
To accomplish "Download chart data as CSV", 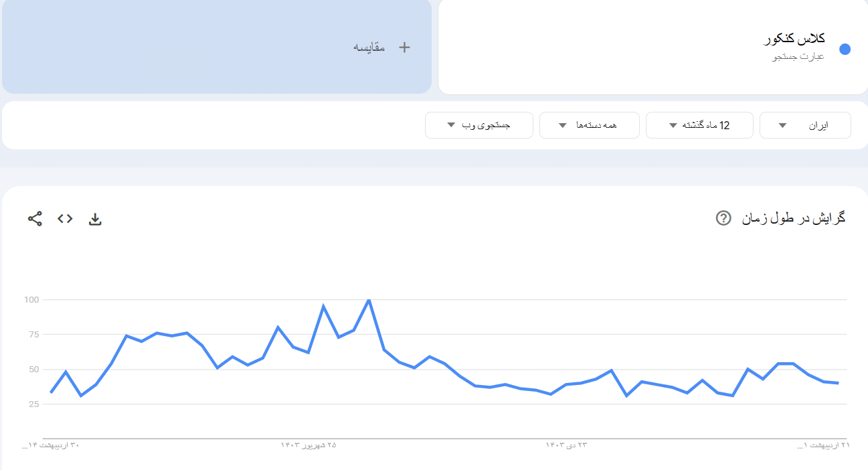I will pyautogui.click(x=95, y=219).
